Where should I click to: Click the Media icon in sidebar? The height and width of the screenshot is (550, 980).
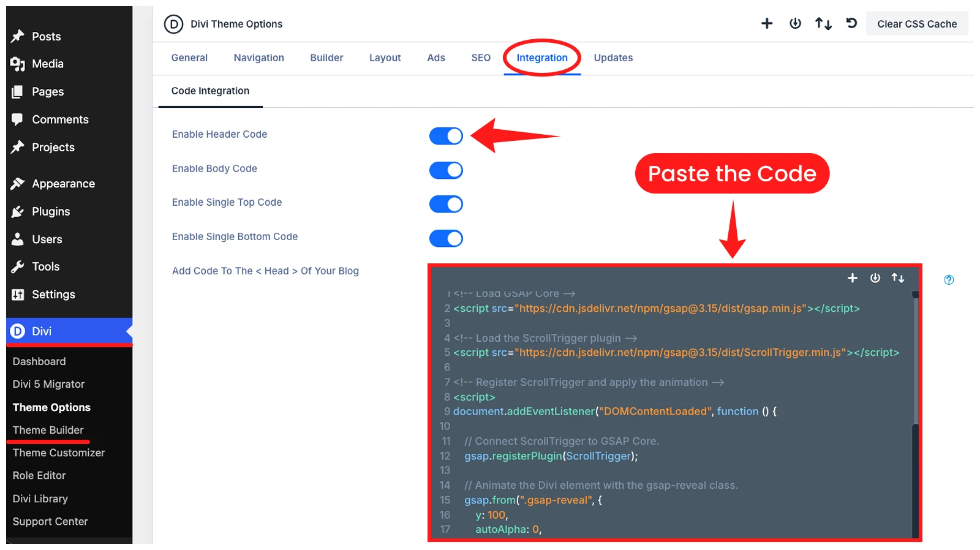tap(18, 64)
